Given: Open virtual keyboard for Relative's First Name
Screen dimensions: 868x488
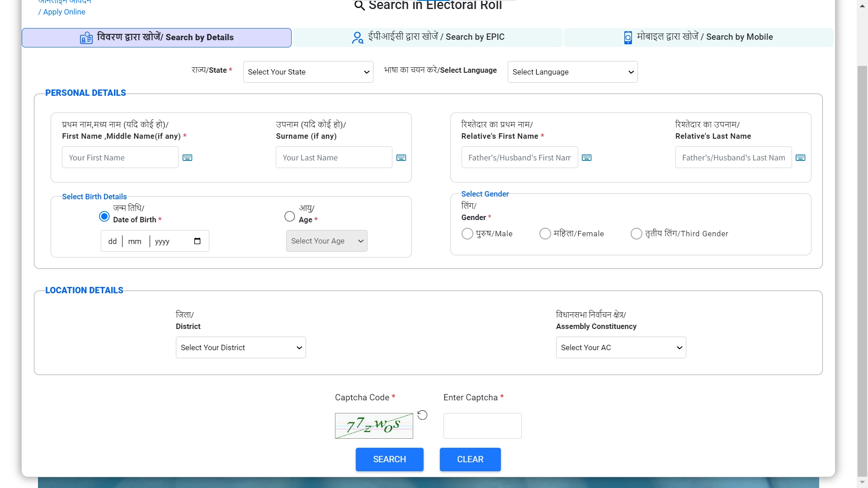Looking at the screenshot, I should 586,158.
